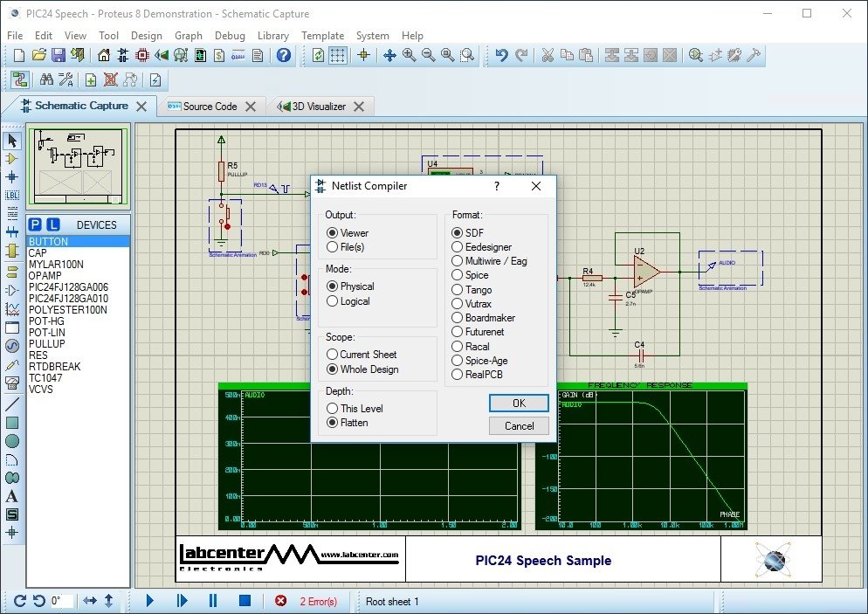Screen dimensions: 868x614
Task: Select the File(s) output option
Action: (x=332, y=247)
